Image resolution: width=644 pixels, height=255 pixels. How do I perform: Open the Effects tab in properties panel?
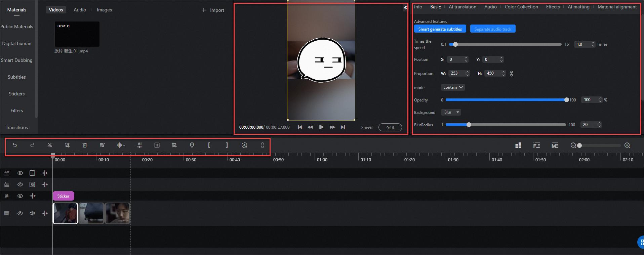(553, 7)
